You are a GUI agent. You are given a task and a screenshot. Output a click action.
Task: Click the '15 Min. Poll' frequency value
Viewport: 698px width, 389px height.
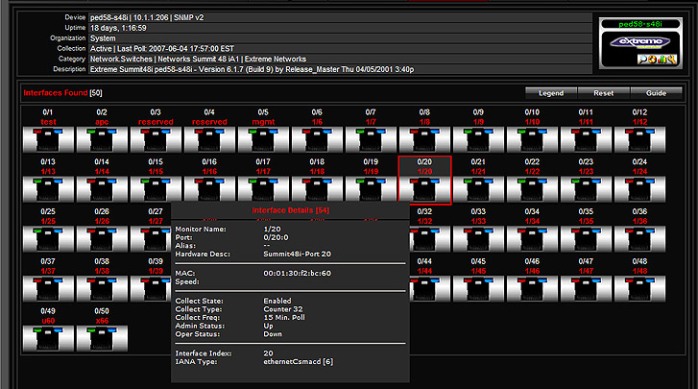(284, 317)
